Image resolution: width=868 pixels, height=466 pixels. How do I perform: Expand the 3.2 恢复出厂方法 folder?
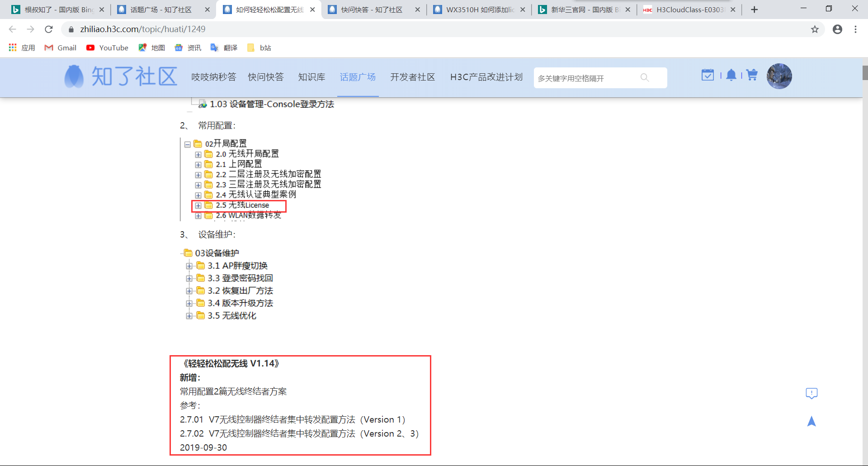[189, 291]
